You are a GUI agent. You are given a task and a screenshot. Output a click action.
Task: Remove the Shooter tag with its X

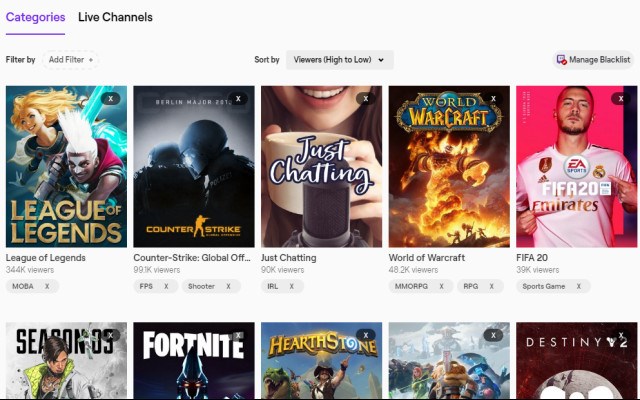tap(228, 286)
